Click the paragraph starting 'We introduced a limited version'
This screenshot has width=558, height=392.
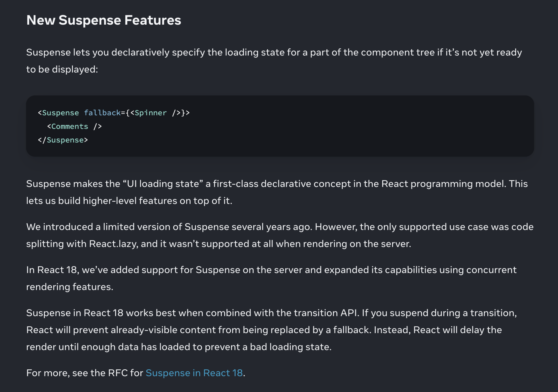[x=280, y=235]
